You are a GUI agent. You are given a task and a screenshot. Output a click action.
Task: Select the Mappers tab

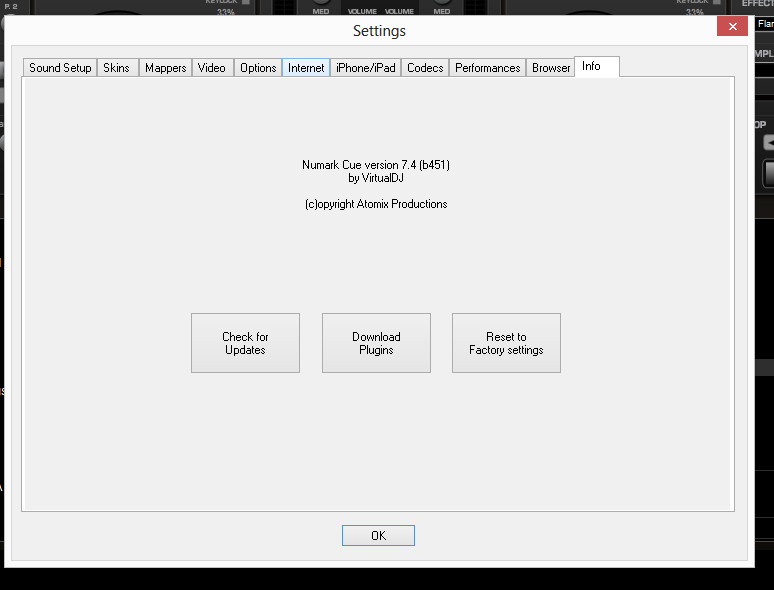165,68
